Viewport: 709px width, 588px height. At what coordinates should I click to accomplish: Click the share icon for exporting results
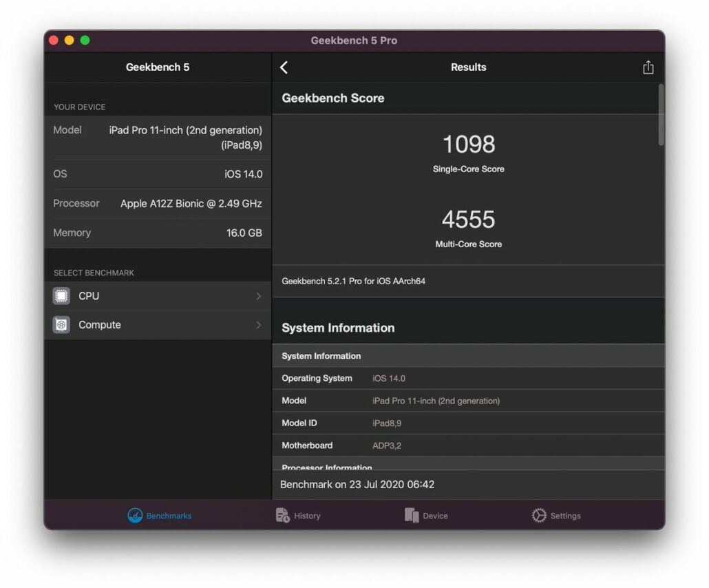tap(648, 67)
